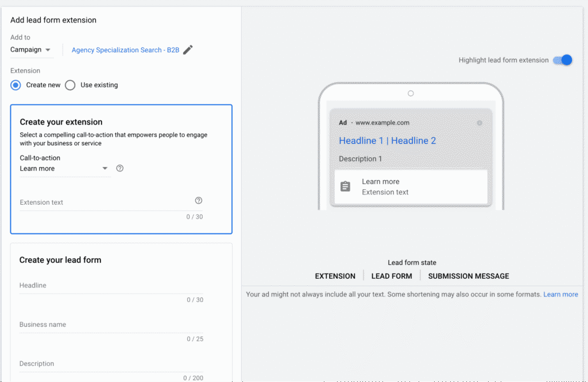Image resolution: width=588 pixels, height=382 pixels.
Task: Switch to the LEAD FORM tab
Action: [391, 276]
